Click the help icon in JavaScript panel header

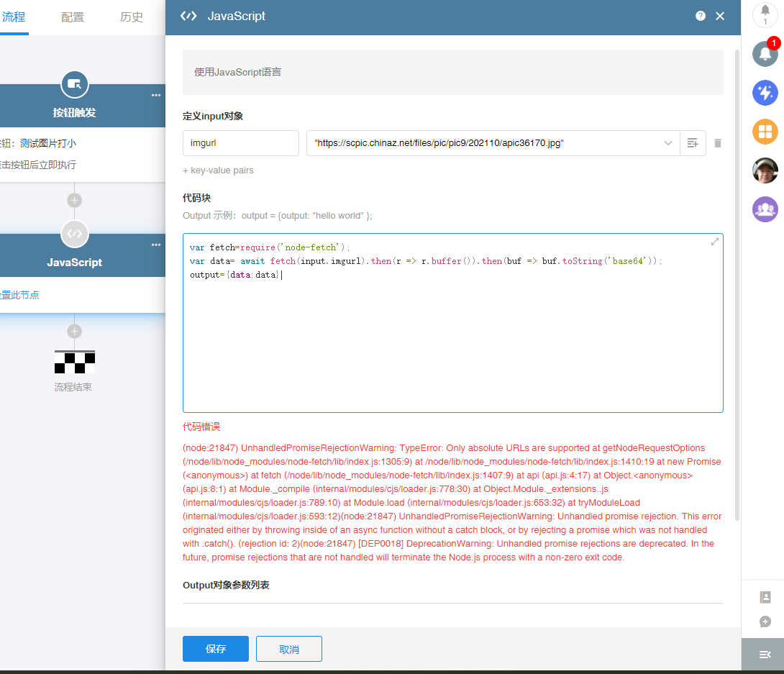701,16
